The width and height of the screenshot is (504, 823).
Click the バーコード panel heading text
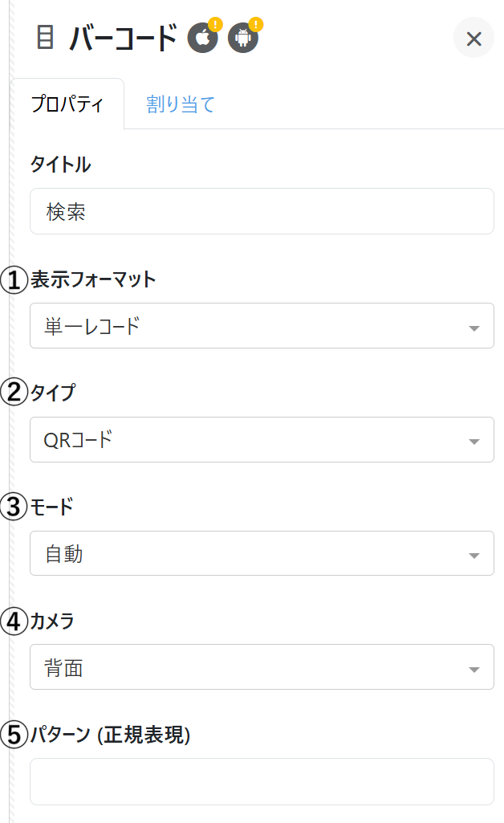click(x=123, y=38)
